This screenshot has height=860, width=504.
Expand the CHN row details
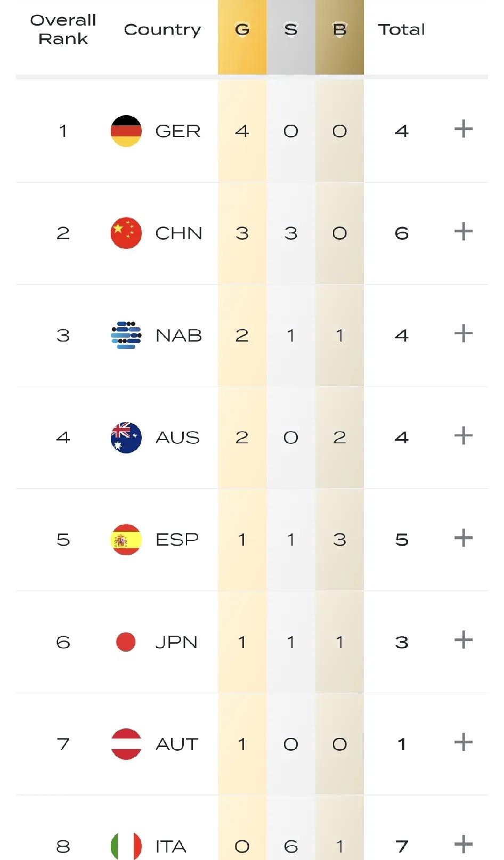(x=464, y=231)
